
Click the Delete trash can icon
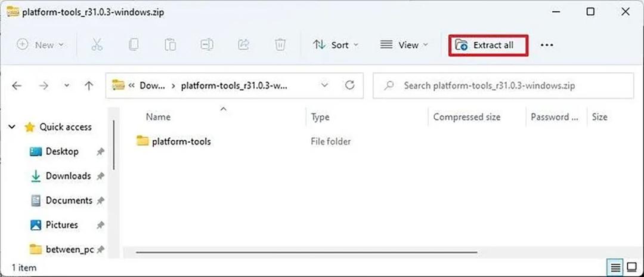280,45
